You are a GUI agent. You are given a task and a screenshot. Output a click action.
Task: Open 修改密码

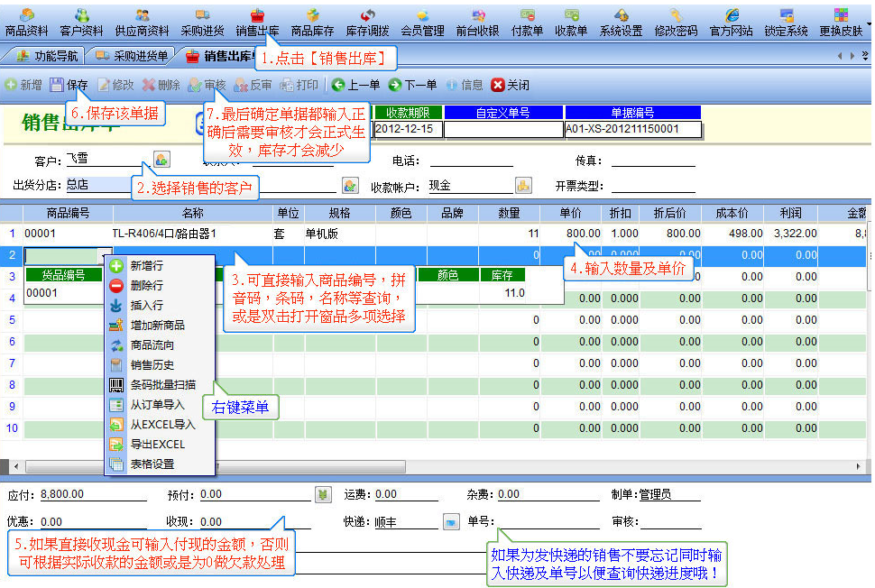[676, 23]
